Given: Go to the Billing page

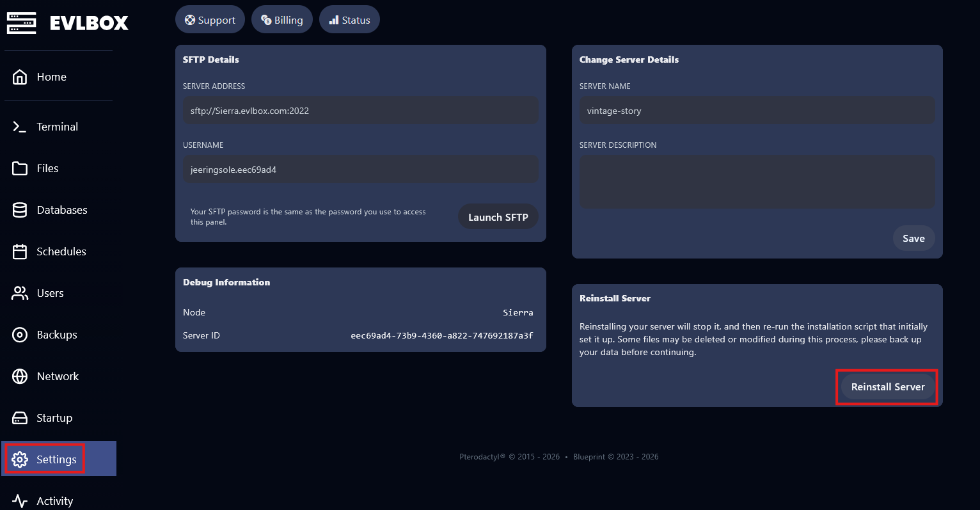Looking at the screenshot, I should (x=281, y=20).
